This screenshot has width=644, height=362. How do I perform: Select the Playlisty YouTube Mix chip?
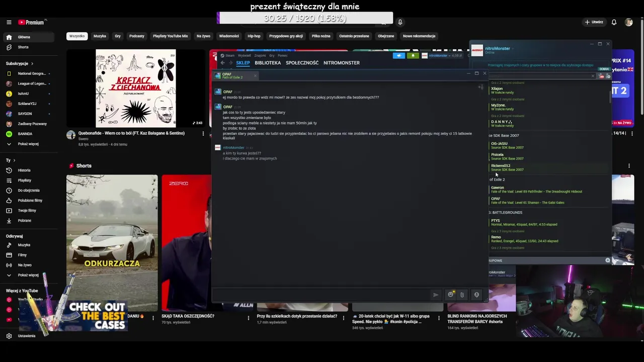point(170,36)
